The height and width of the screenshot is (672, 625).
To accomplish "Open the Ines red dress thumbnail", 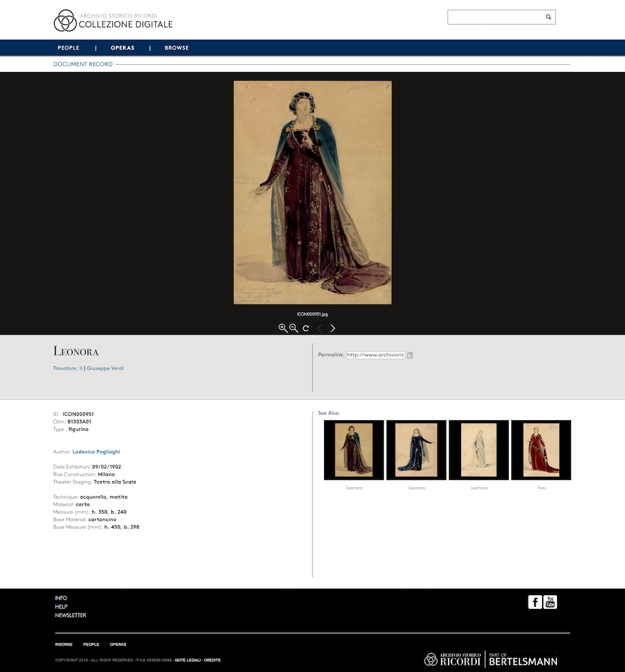I will pos(541,450).
